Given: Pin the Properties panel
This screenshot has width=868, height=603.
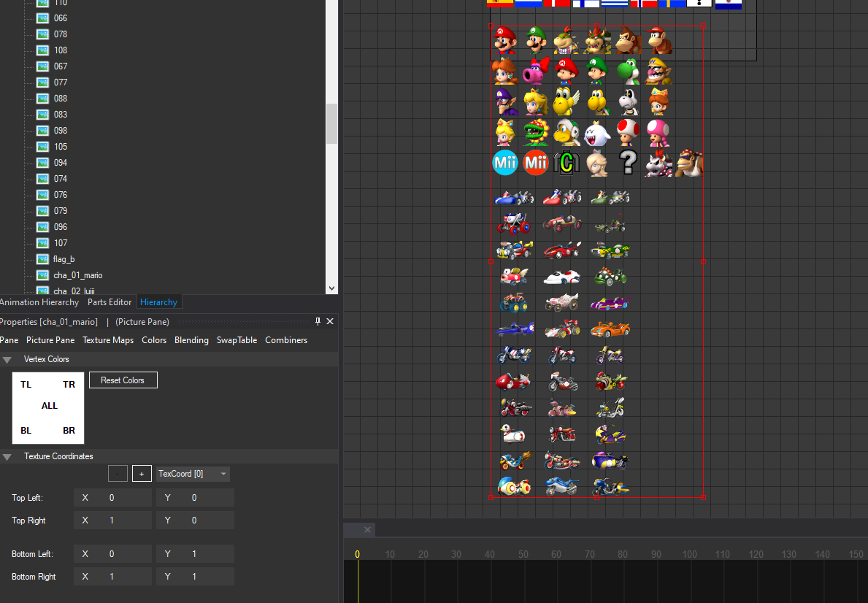Looking at the screenshot, I should (x=319, y=321).
